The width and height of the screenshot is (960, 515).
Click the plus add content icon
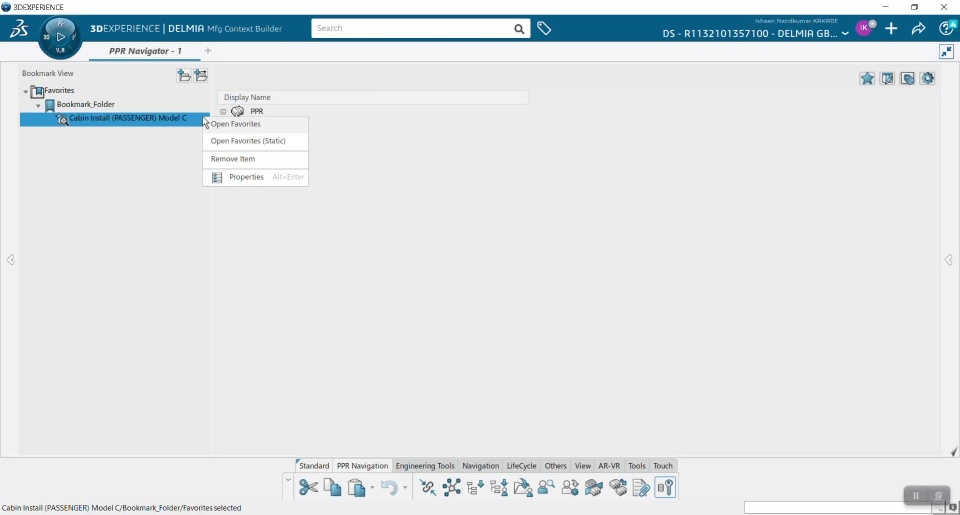pyautogui.click(x=891, y=28)
